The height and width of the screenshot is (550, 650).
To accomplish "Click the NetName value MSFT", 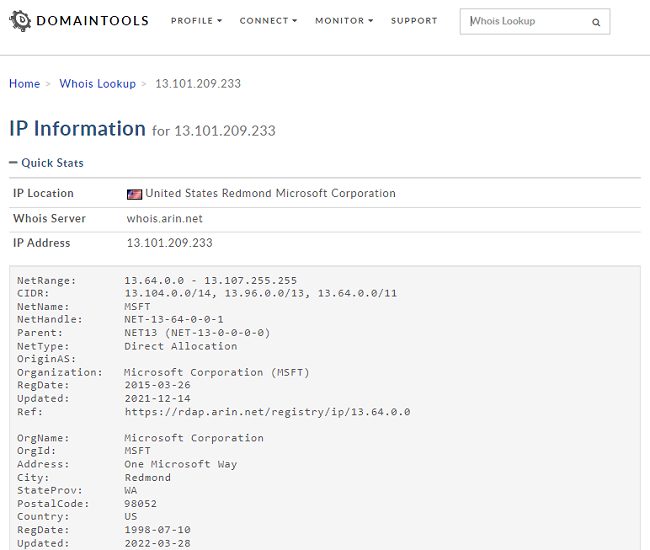I will [137, 307].
